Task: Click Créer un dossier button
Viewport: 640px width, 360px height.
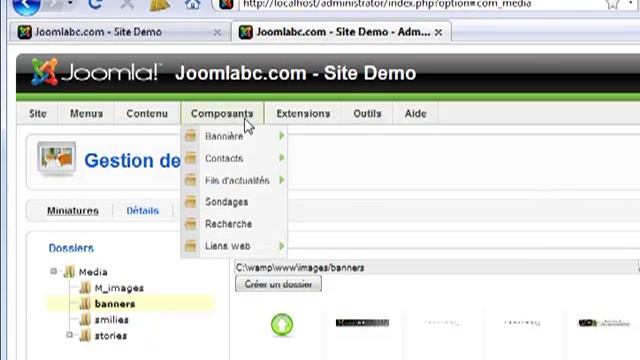Action: (x=278, y=284)
